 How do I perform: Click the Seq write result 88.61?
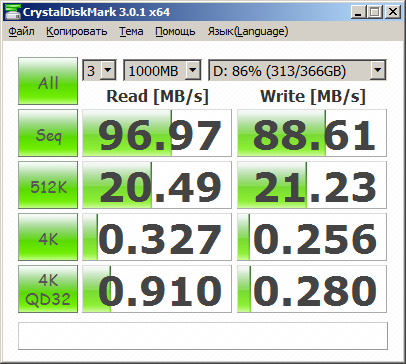coord(312,133)
